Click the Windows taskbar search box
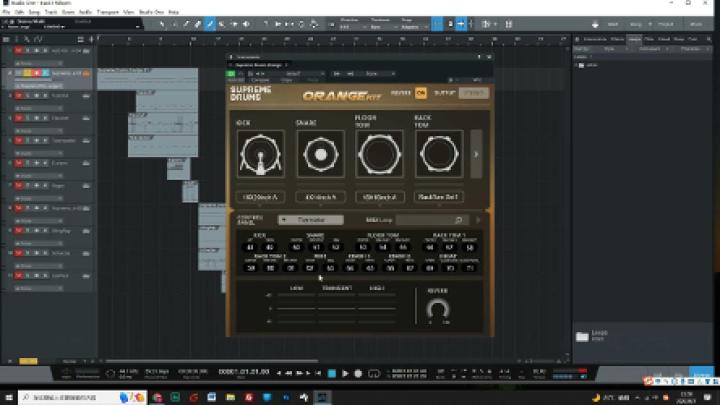The height and width of the screenshot is (405, 720). click(x=81, y=397)
